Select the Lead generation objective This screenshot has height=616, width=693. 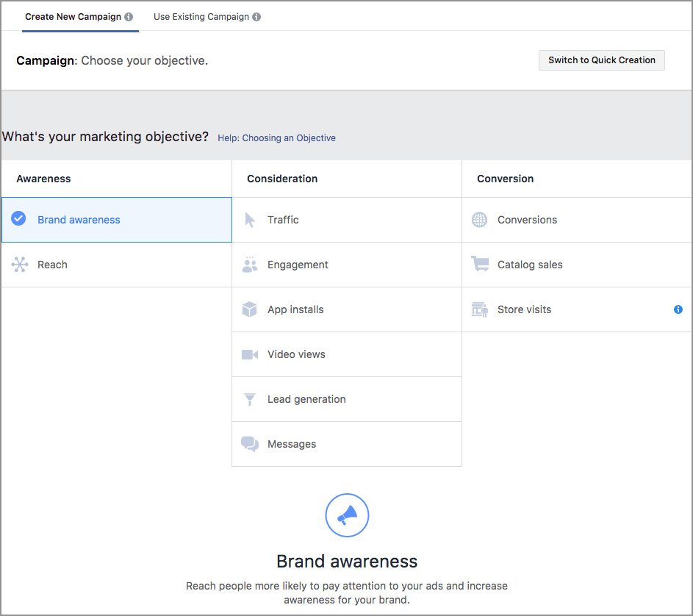coord(306,399)
